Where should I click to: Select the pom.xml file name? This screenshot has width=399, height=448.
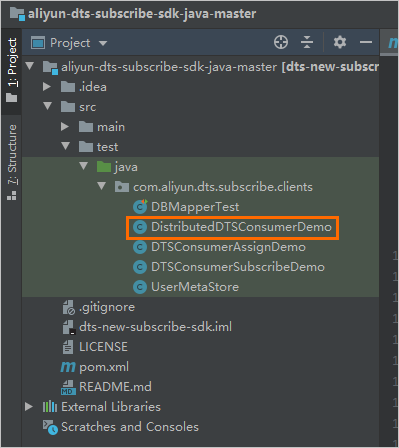pyautogui.click(x=104, y=367)
